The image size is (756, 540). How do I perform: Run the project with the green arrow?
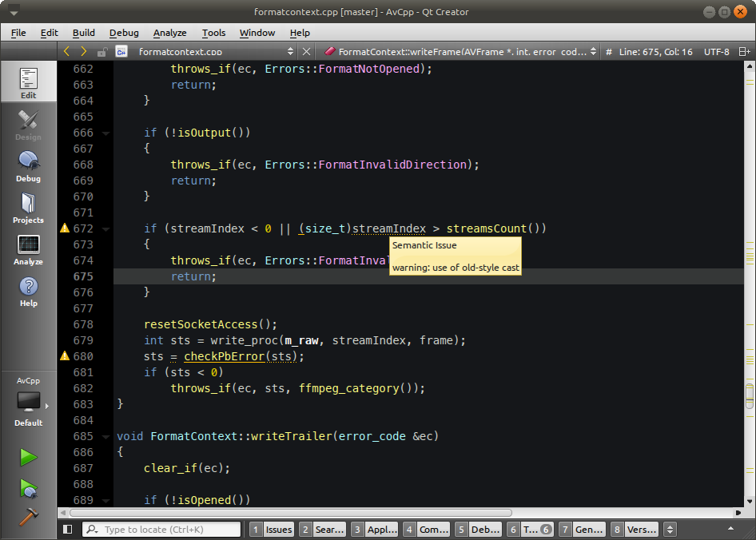29,457
